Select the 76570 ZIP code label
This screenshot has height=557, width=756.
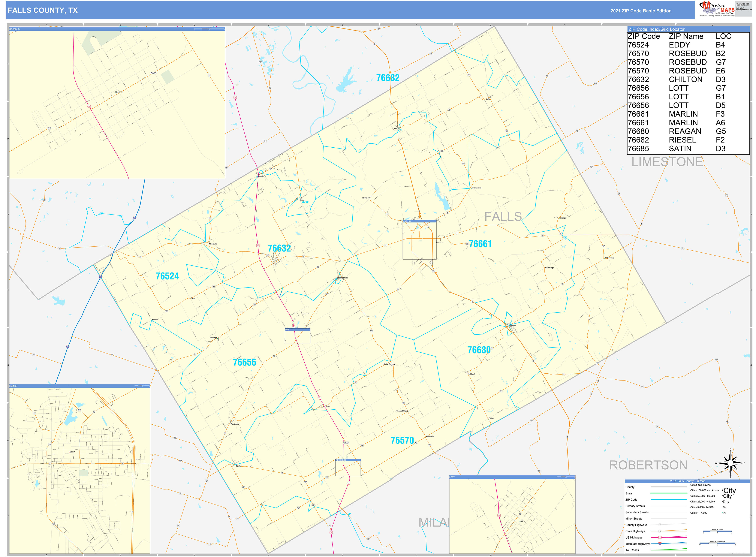(402, 440)
